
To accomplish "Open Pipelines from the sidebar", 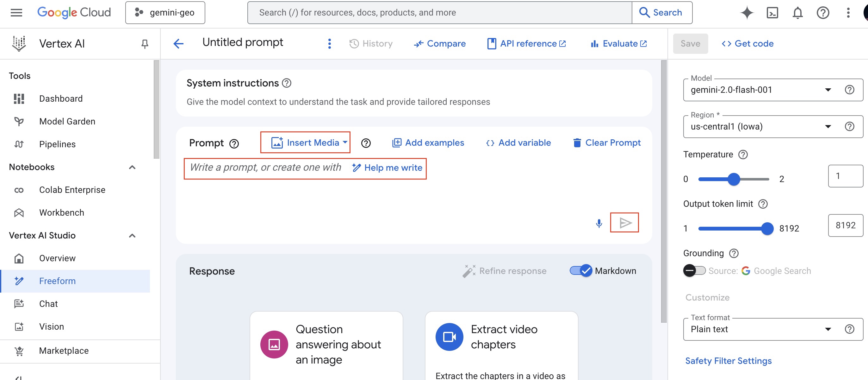I will pyautogui.click(x=57, y=144).
